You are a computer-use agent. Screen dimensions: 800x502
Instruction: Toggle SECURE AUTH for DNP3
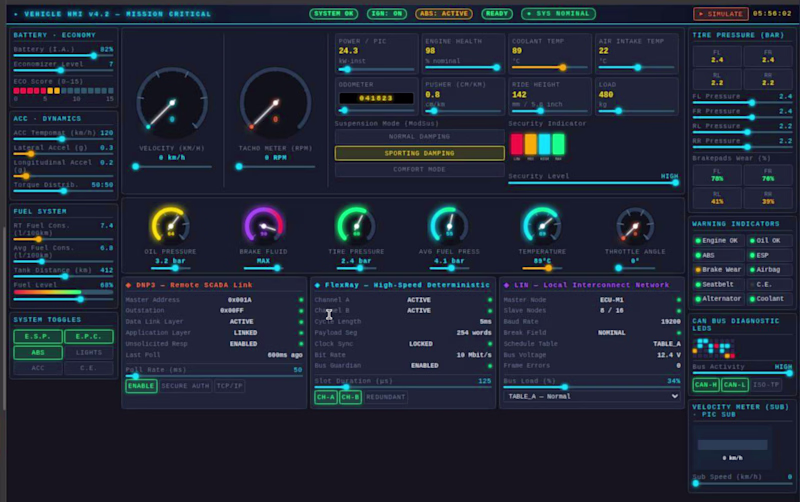pos(185,386)
